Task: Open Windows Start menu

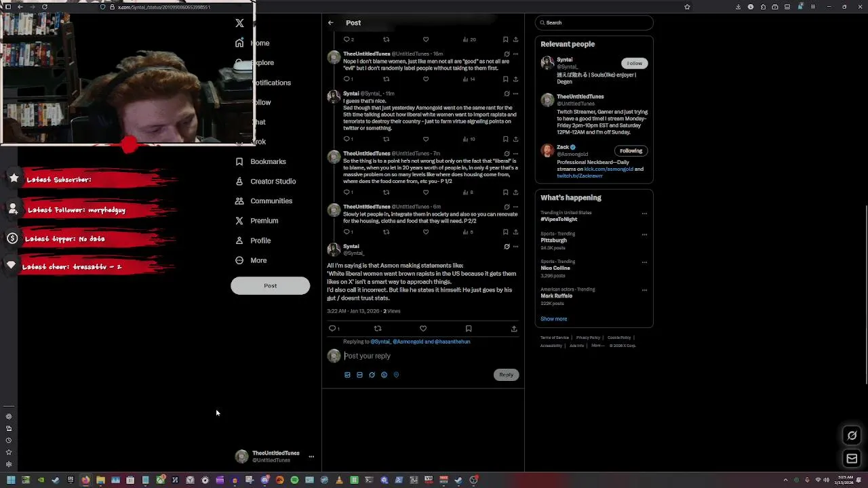Action: tap(11, 480)
